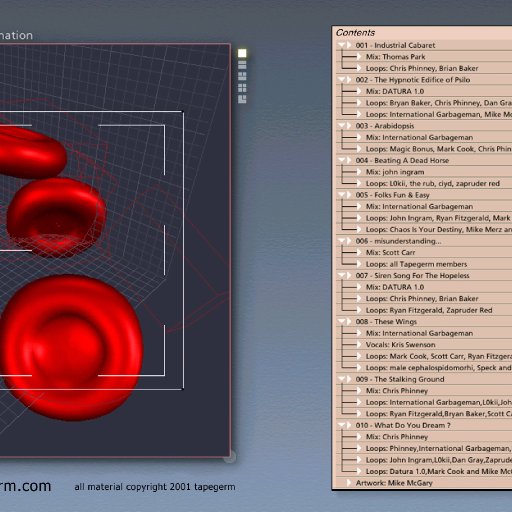Select the L-shaped layout icon

(242, 99)
